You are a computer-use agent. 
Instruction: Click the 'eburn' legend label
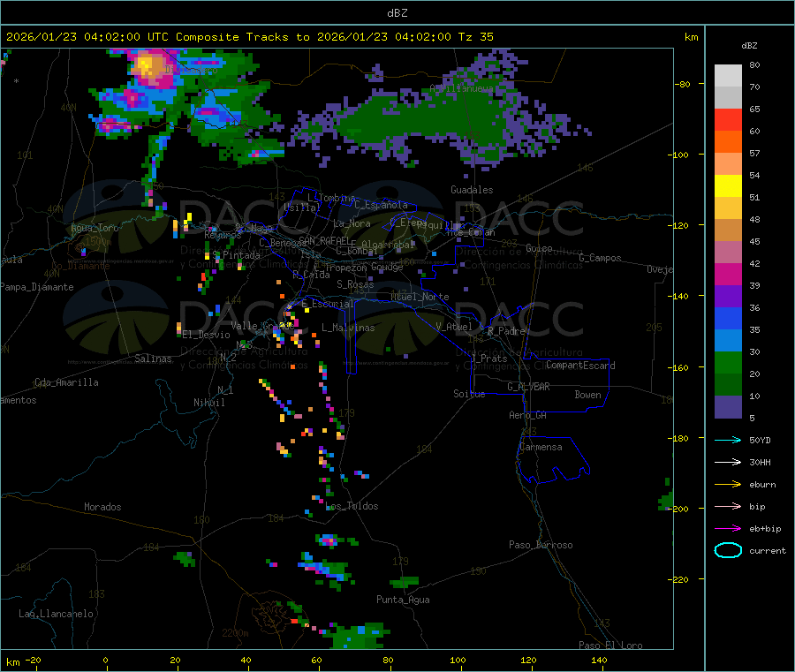coord(762,485)
